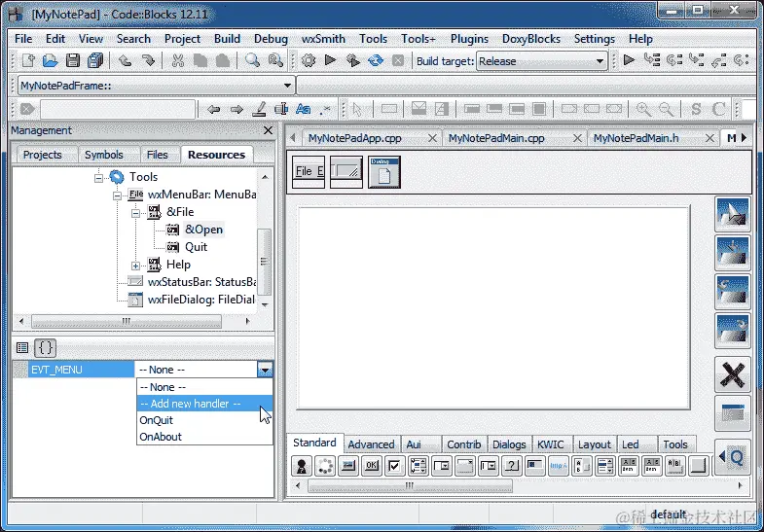This screenshot has height=532, width=764.
Task: Click the zoom in toolbar icon
Action: point(643,109)
